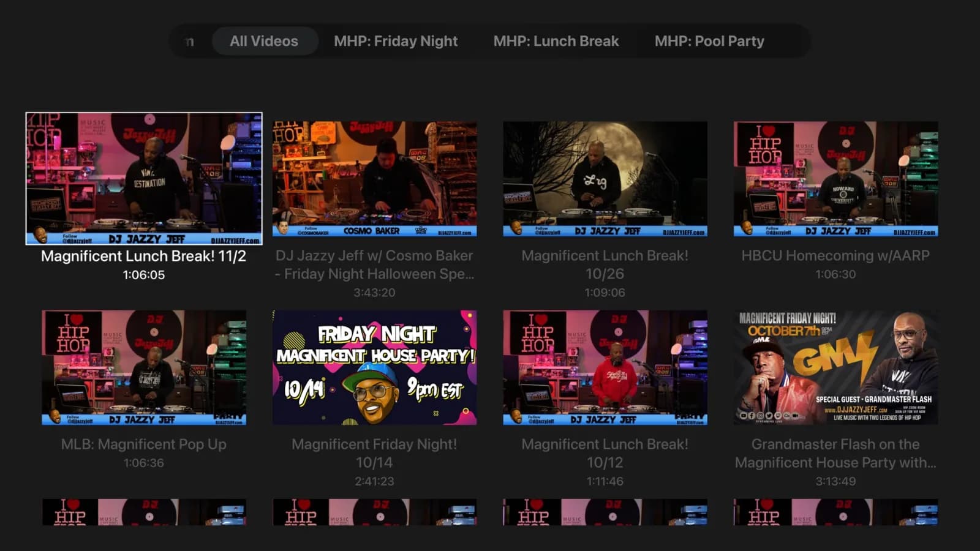This screenshot has width=980, height=551.
Task: Click the 1:11:46 duration label
Action: coord(605,481)
